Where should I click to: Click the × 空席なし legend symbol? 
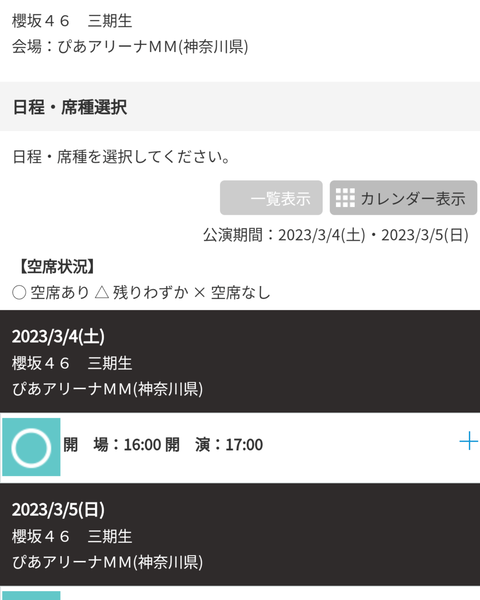(x=199, y=293)
